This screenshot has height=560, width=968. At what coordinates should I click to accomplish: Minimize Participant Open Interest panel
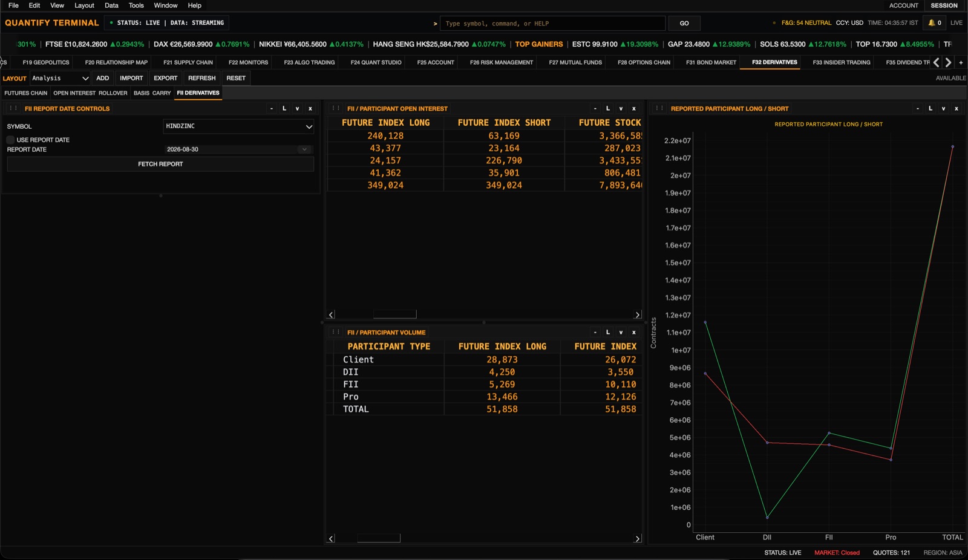tap(595, 109)
